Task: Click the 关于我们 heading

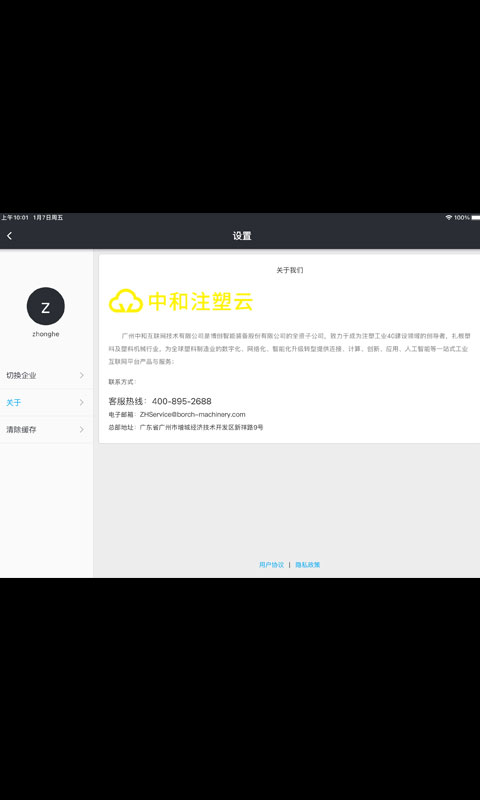Action: click(x=289, y=270)
